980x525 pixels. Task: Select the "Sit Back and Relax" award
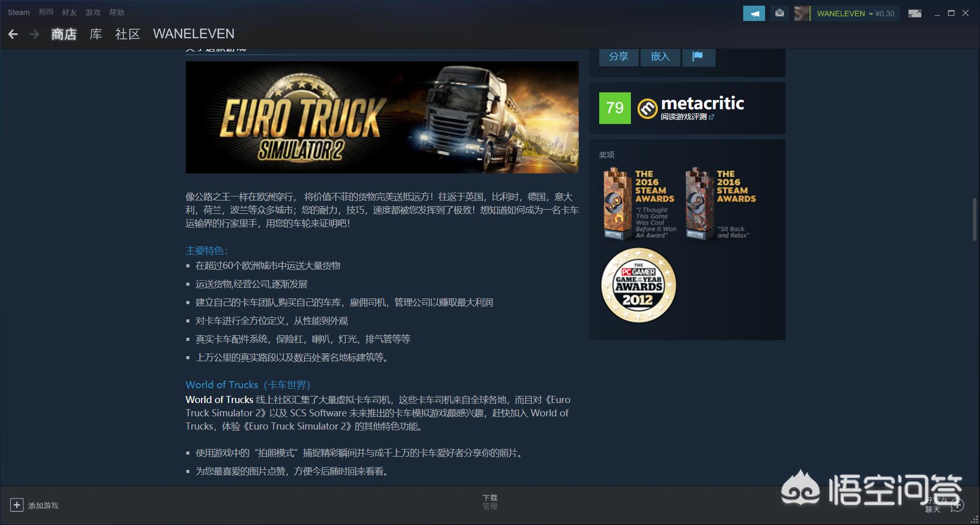coord(721,204)
